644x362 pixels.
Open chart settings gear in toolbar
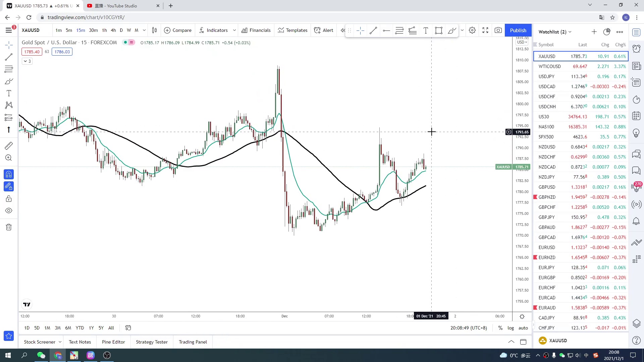click(472, 30)
